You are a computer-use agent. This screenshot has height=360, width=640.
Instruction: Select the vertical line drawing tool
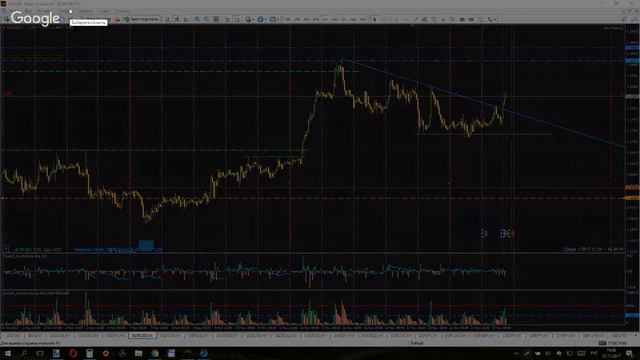396,19
